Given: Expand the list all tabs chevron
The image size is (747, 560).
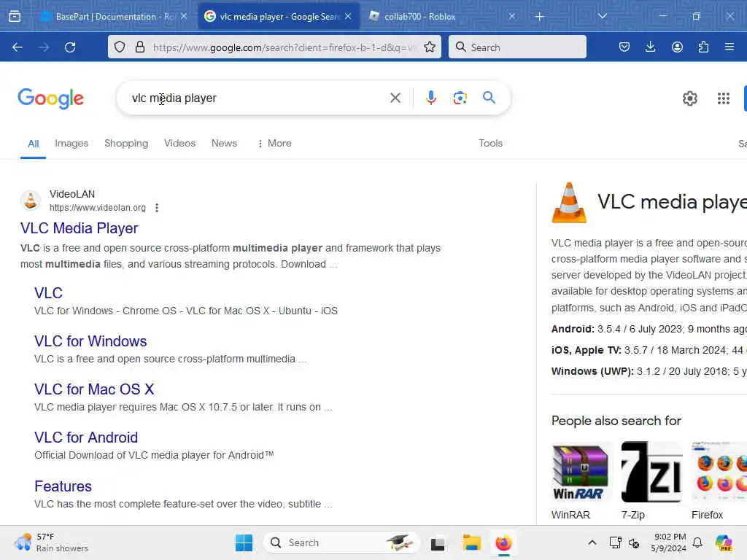Looking at the screenshot, I should click(x=603, y=16).
